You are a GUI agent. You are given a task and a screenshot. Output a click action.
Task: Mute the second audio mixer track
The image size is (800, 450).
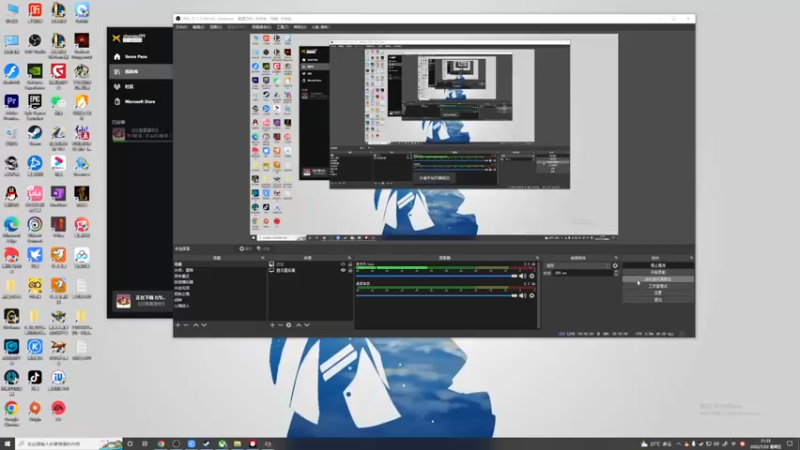[522, 295]
